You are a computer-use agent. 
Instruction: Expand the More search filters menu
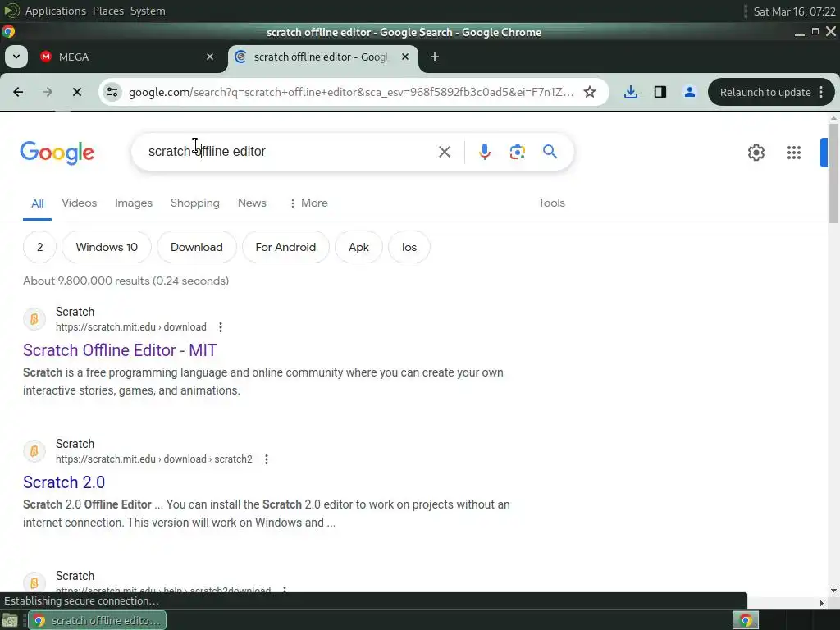(308, 203)
